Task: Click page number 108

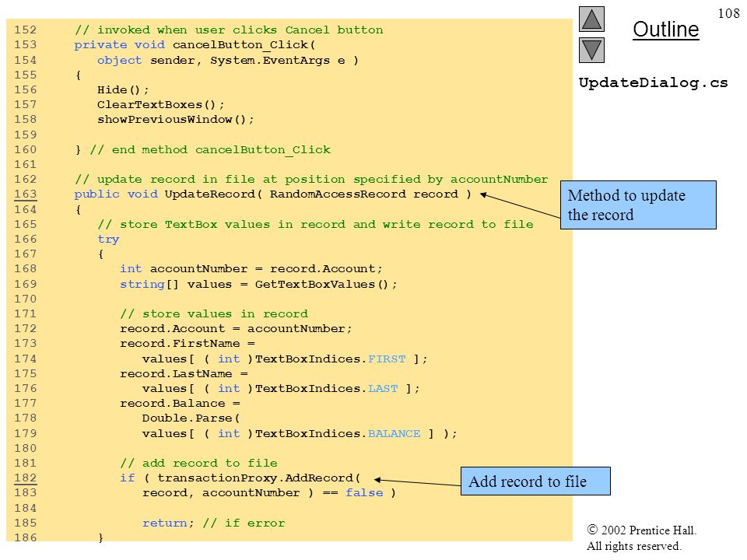Action: [728, 13]
